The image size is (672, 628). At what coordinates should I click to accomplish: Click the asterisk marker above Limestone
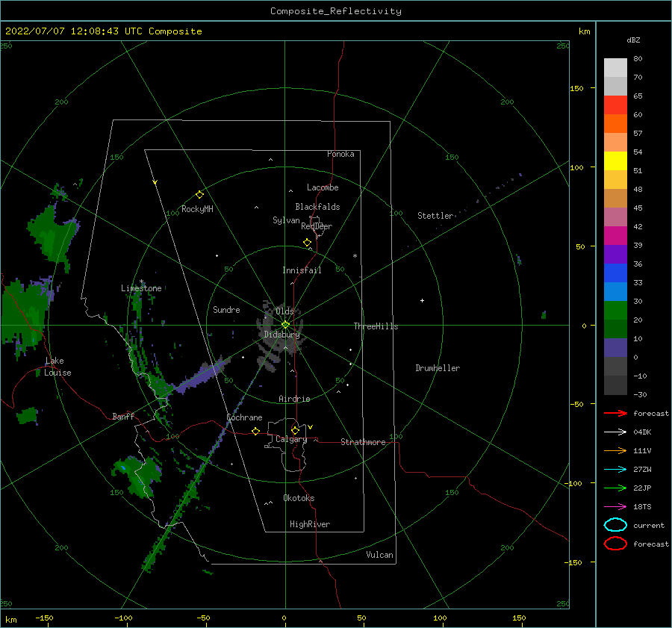point(141,282)
